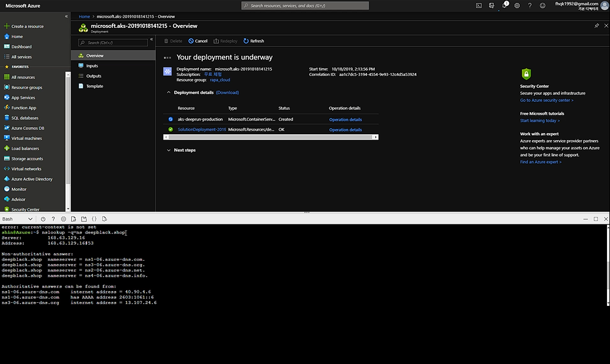Open SQL databases favorite
This screenshot has width=610, height=364.
[21, 118]
